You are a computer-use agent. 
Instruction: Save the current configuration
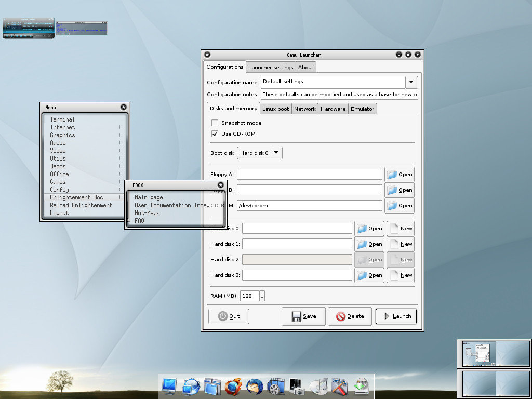click(x=303, y=316)
